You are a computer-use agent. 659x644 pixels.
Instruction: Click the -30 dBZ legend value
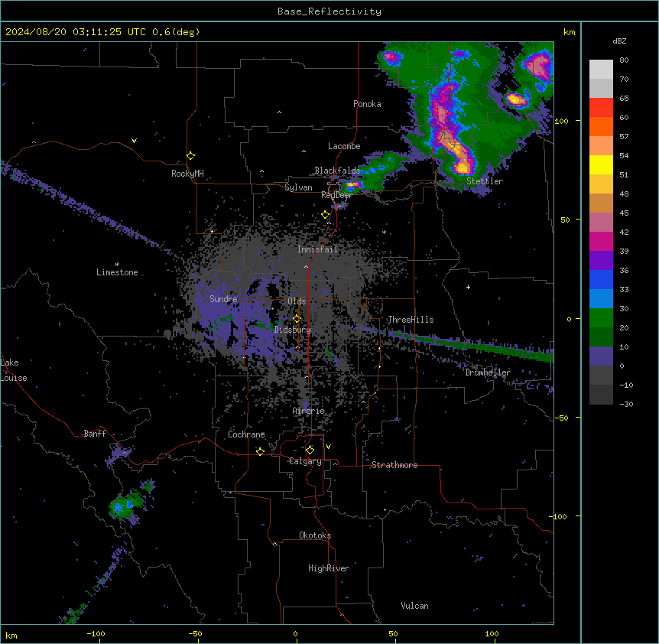tap(626, 404)
